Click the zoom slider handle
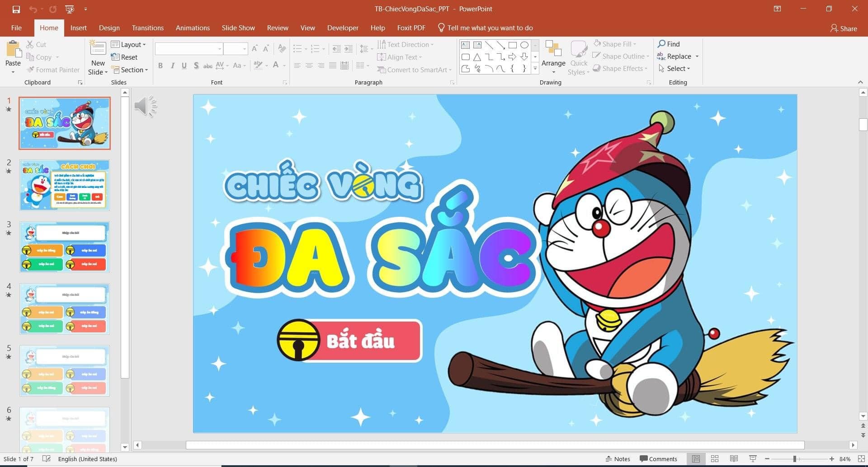The width and height of the screenshot is (868, 467). (794, 459)
